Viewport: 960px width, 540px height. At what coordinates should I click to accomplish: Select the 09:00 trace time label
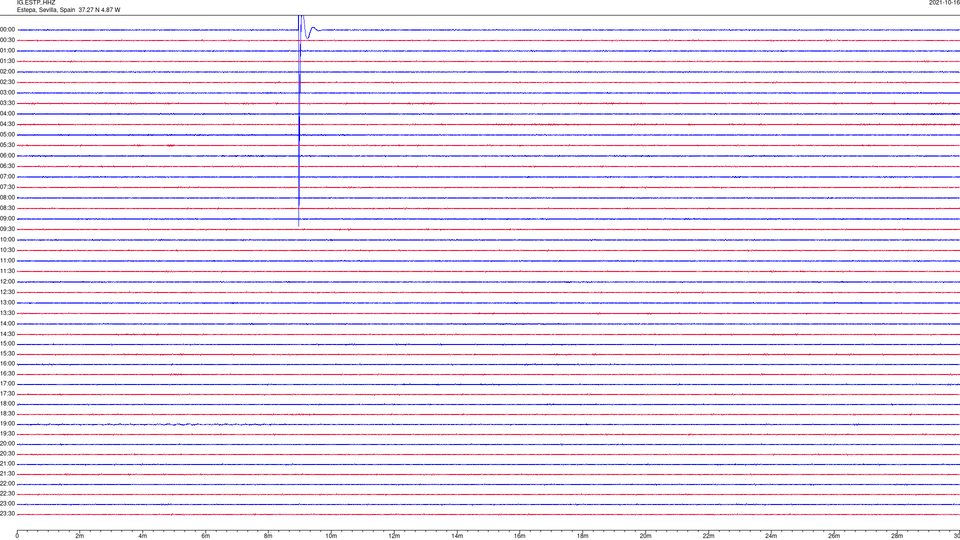pos(7,219)
